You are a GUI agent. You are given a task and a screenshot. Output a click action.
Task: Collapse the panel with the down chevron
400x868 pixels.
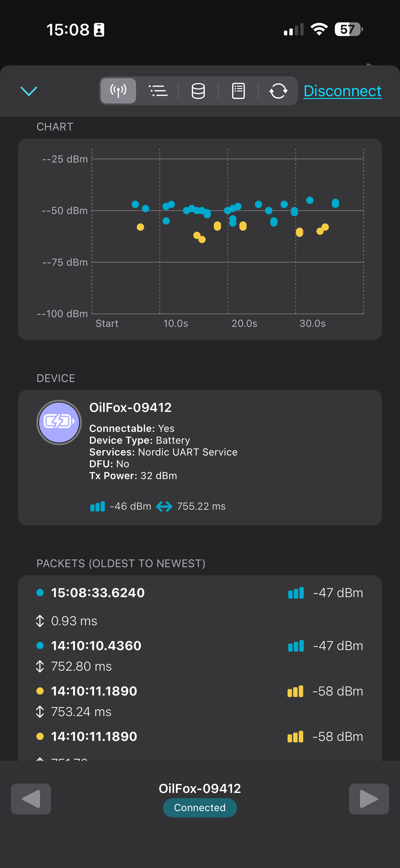pyautogui.click(x=29, y=91)
